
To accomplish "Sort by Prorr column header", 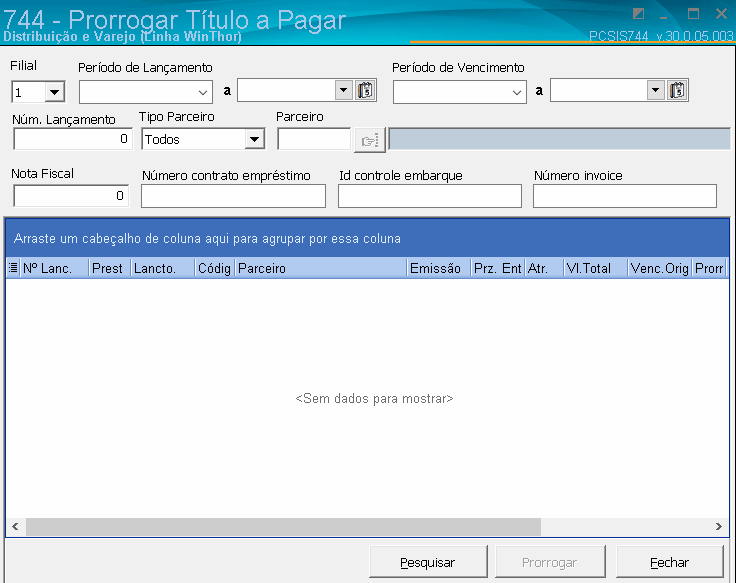I will tap(709, 268).
